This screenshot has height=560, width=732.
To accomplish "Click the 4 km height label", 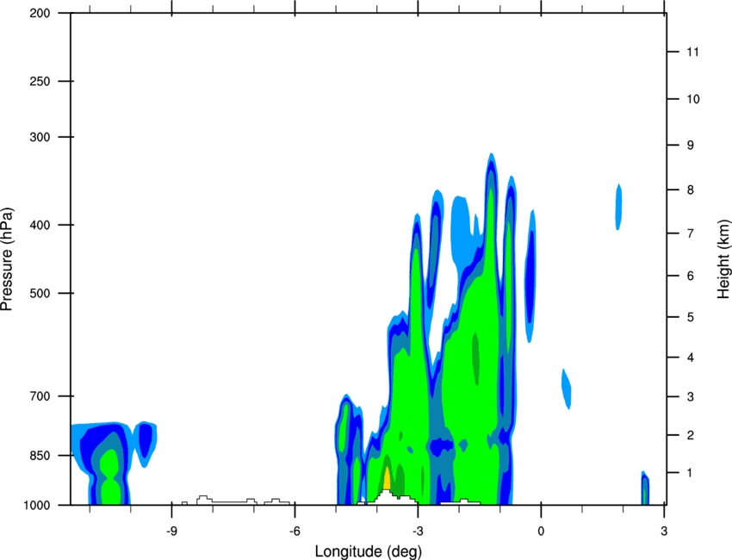I will click(690, 358).
